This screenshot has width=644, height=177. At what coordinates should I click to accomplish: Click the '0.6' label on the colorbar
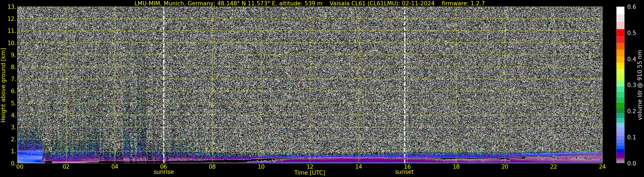pyautogui.click(x=632, y=7)
